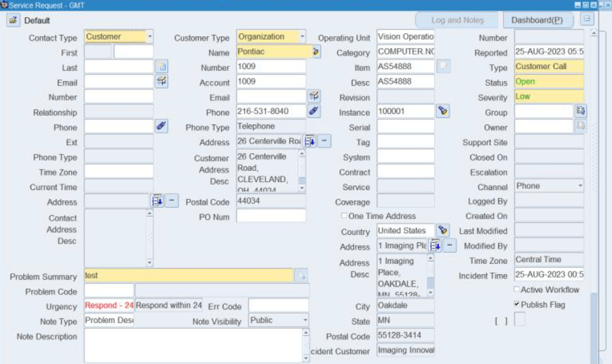Click the Severity field showing Low
The height and width of the screenshot is (364, 612).
(x=549, y=96)
